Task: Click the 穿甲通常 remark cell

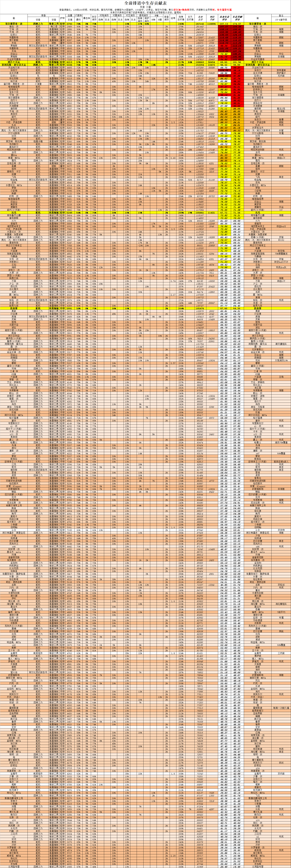Action: [x=281, y=70]
